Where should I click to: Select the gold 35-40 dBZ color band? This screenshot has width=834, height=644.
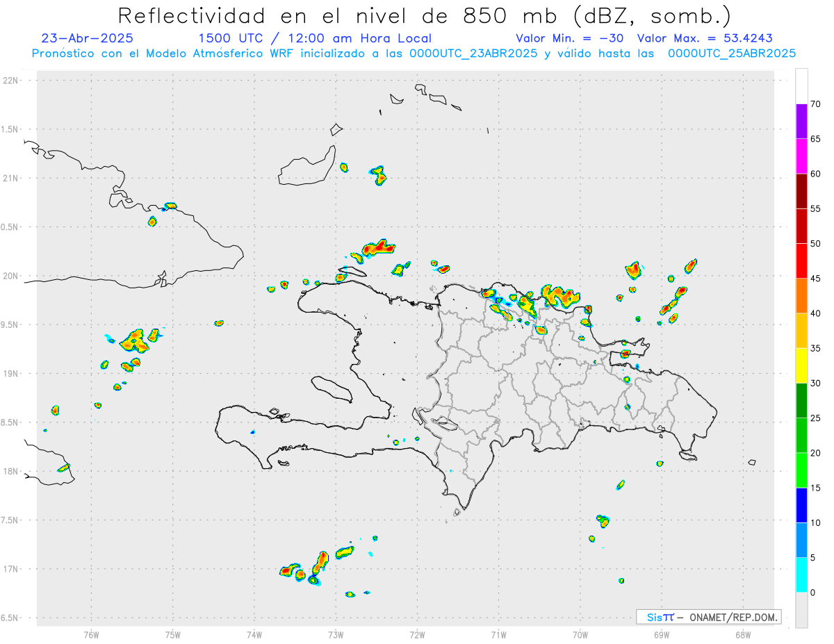tap(801, 331)
